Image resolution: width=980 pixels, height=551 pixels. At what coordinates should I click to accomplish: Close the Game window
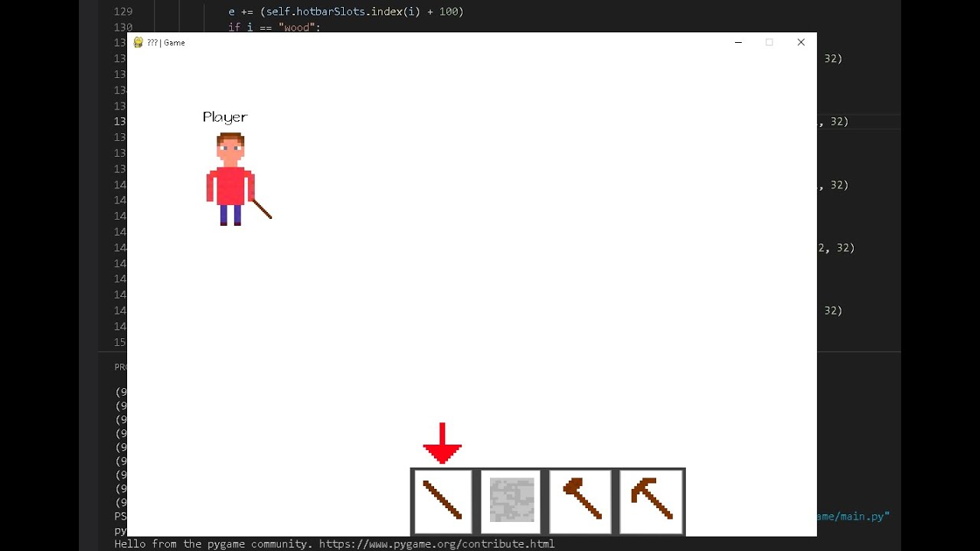click(801, 43)
